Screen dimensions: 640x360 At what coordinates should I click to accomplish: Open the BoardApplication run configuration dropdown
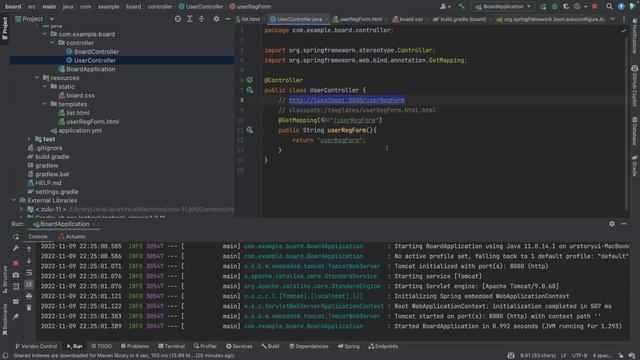tap(503, 7)
